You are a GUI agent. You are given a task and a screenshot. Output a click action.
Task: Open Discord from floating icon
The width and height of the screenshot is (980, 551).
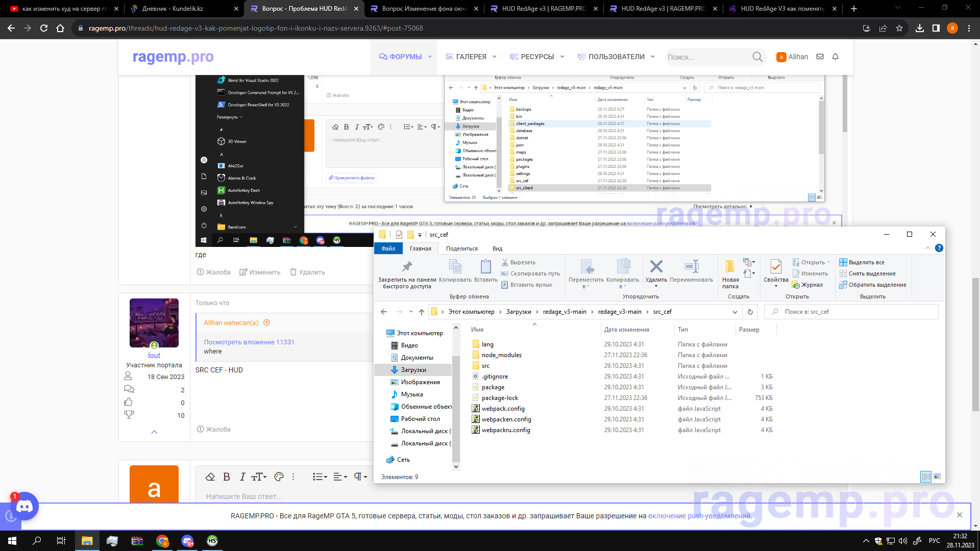[24, 506]
